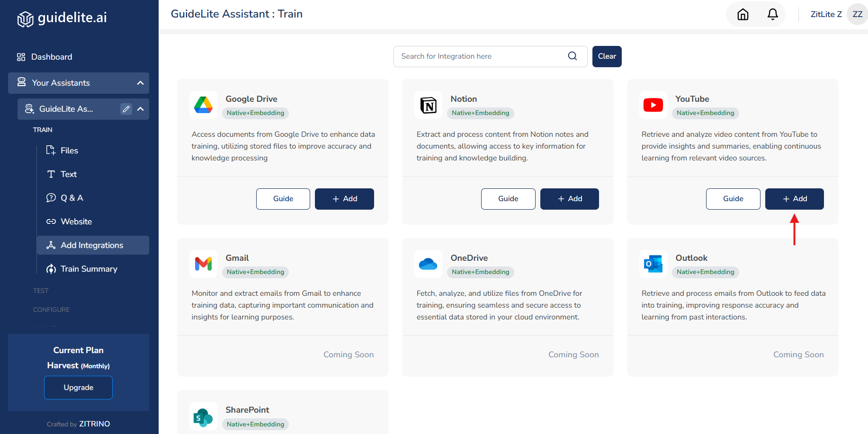Add the Google Drive integration
Screen dimensions: 868x434
344,199
